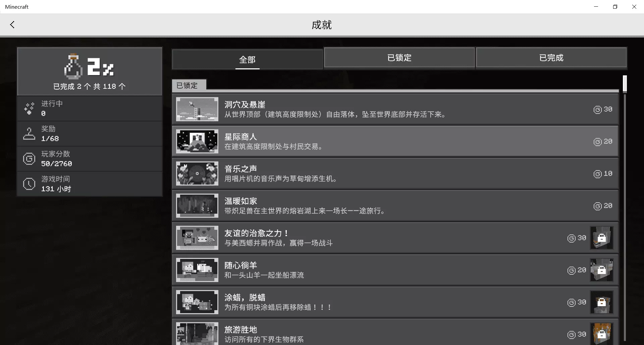Select the 涂蜡，脱蜡 achievement title
The height and width of the screenshot is (345, 644).
(x=245, y=297)
